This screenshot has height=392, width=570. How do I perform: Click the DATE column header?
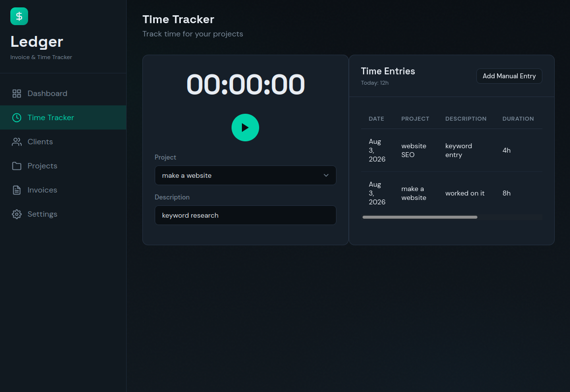pos(376,119)
